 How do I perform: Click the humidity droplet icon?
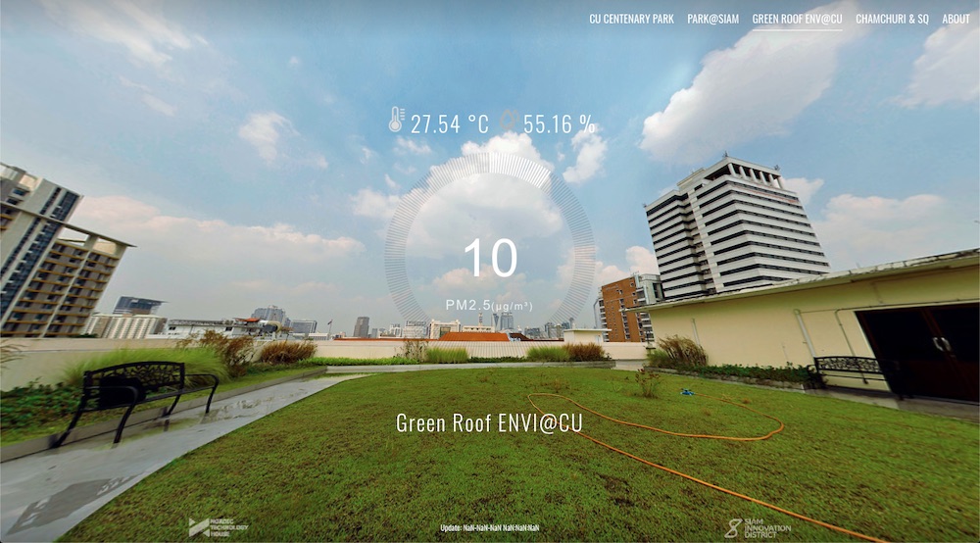click(509, 122)
